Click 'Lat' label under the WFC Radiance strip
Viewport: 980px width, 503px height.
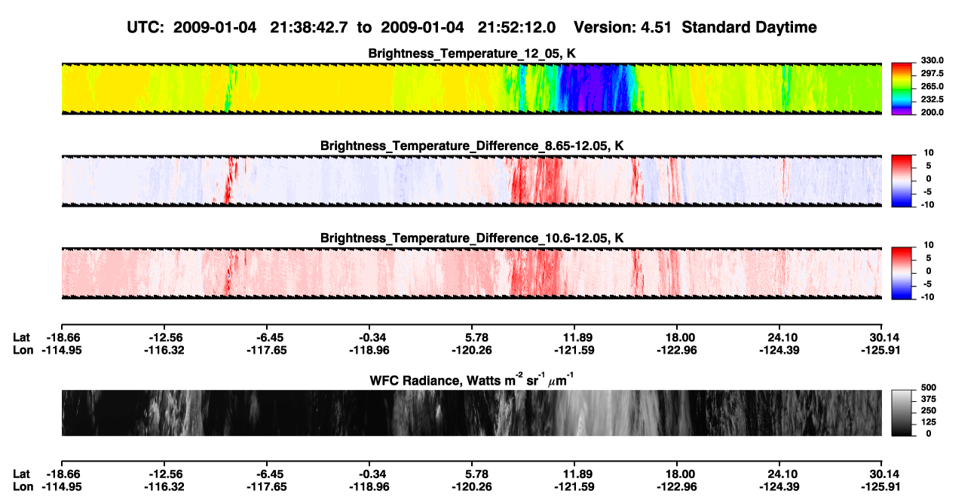pyautogui.click(x=22, y=474)
